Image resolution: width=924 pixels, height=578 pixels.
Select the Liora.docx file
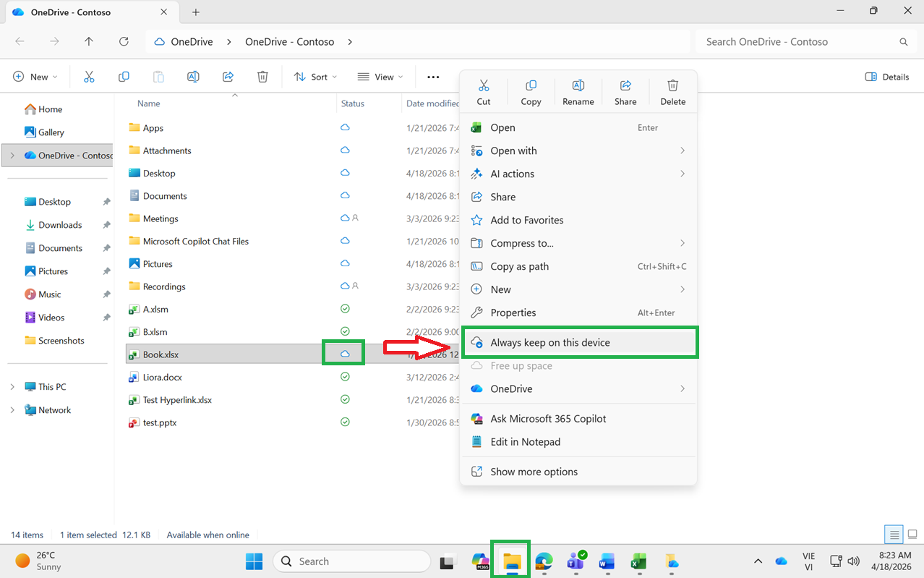coord(163,377)
